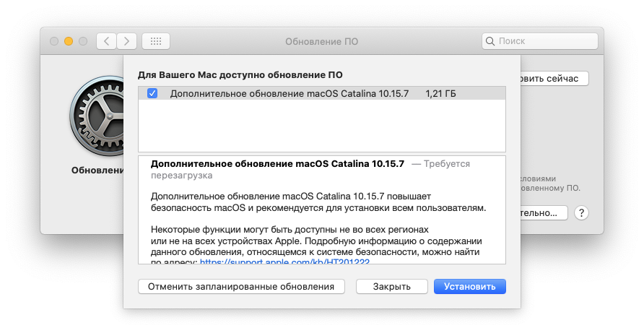This screenshot has width=644, height=328.
Task: Click the blue Установить button
Action: click(x=470, y=287)
